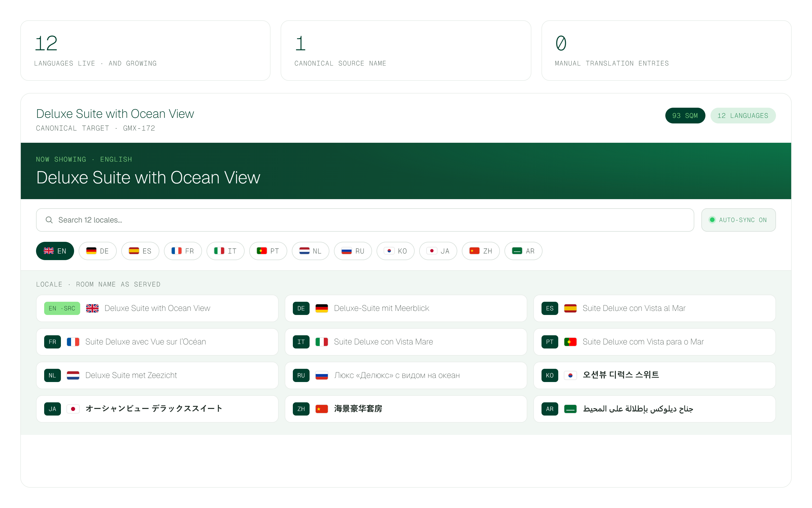
Task: Click the ZH code badge in locale list
Action: pyautogui.click(x=301, y=409)
